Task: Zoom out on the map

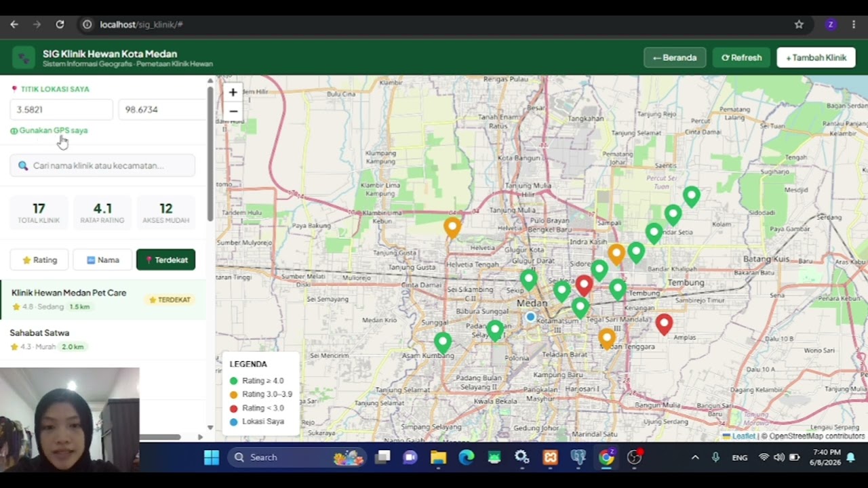Action: (233, 111)
